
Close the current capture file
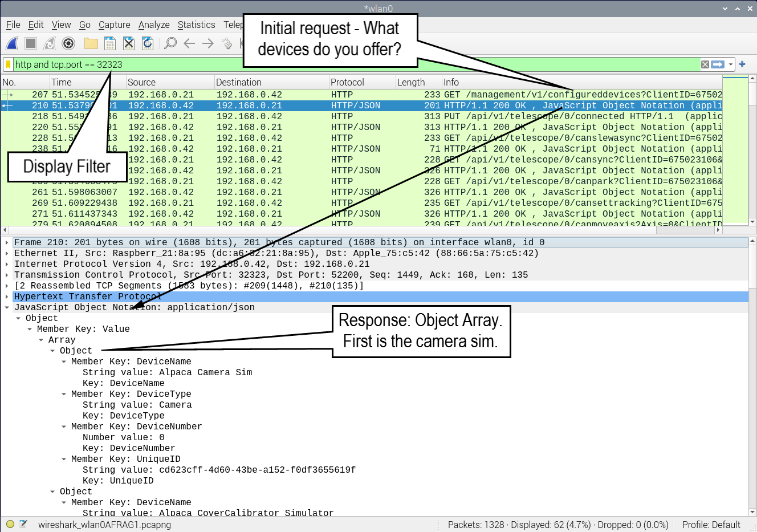[128, 43]
